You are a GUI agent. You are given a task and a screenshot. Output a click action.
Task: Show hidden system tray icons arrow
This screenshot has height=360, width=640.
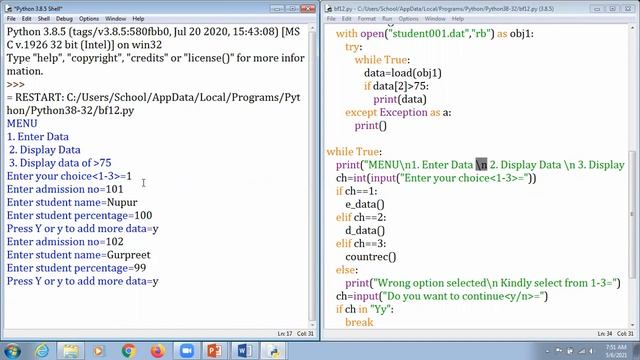pyautogui.click(x=547, y=351)
